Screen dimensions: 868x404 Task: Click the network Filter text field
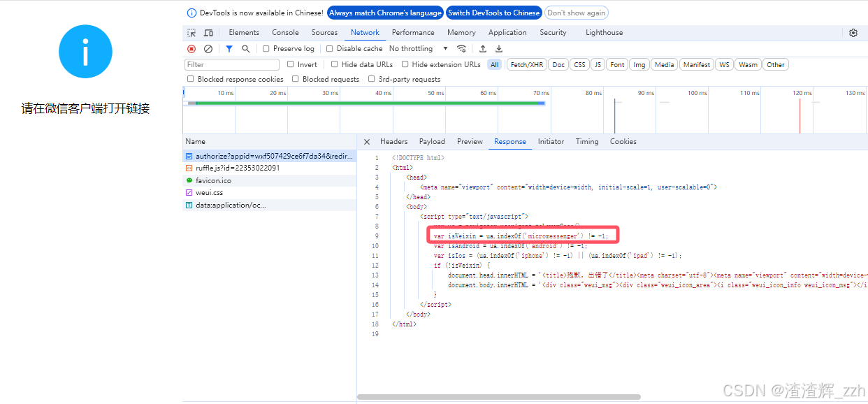coord(232,64)
